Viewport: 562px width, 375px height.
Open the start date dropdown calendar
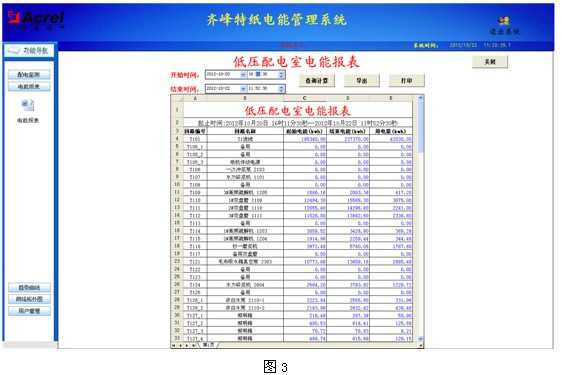click(243, 75)
